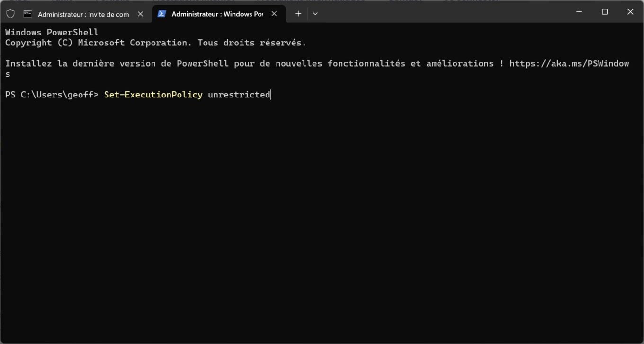Click the Command Prompt tab icon
The image size is (644, 344).
28,14
